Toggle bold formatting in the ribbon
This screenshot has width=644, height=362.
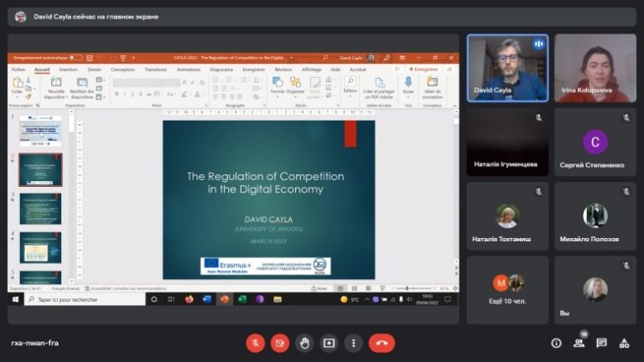tap(117, 95)
